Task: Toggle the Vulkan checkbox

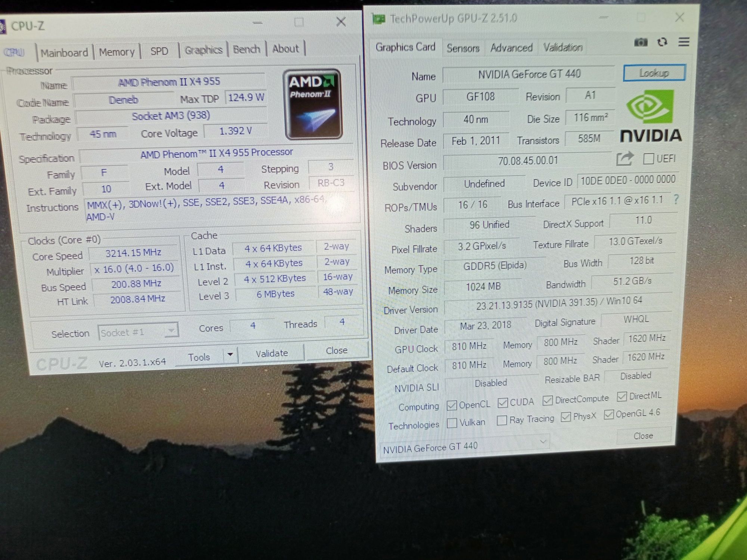Action: (452, 423)
